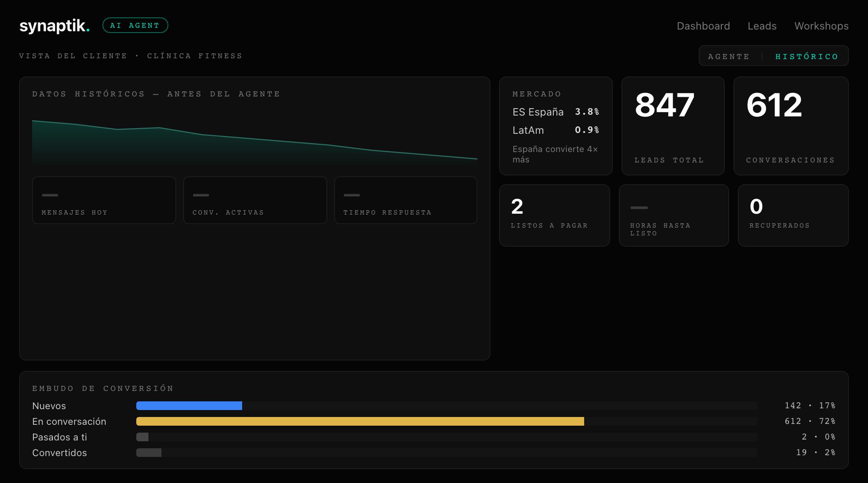Click the '612 · 72%' funnel value
Screen dimensions: 868x483
pos(810,421)
